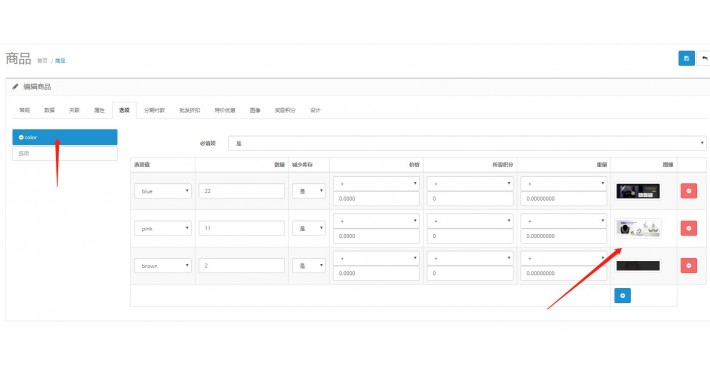Click quantity field showing 2 in brown row

242,265
